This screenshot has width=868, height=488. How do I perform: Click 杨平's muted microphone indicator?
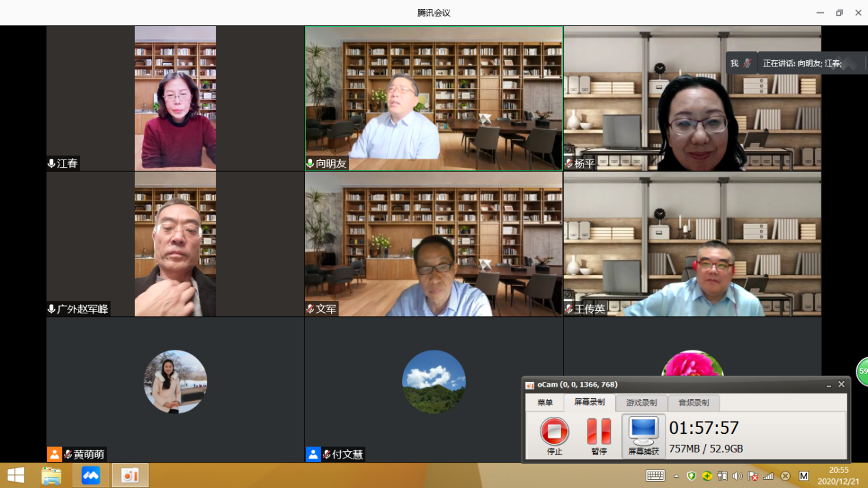pyautogui.click(x=568, y=164)
